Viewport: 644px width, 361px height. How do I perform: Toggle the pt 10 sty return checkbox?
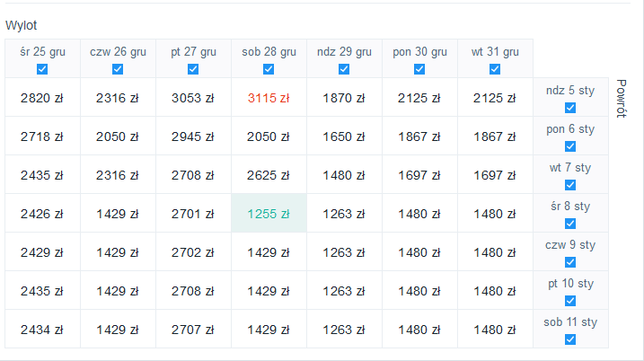point(570,301)
